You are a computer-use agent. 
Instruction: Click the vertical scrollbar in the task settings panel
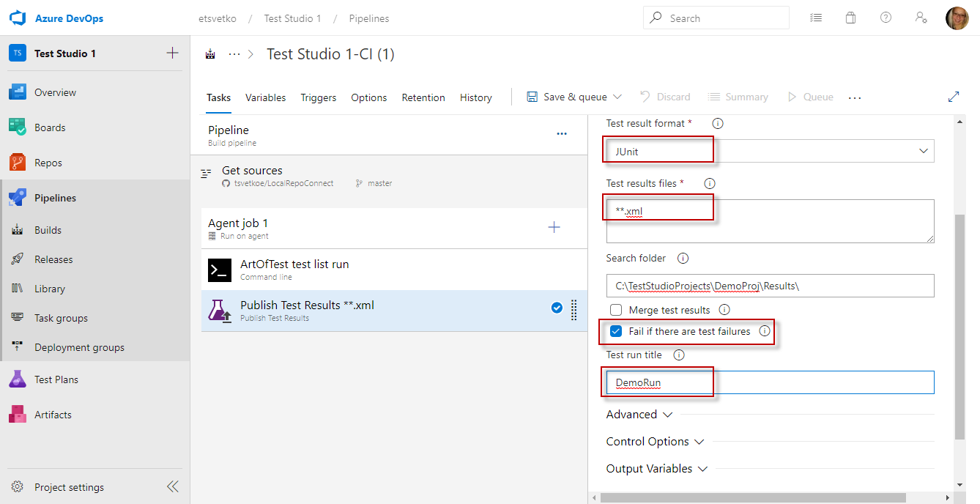959,327
